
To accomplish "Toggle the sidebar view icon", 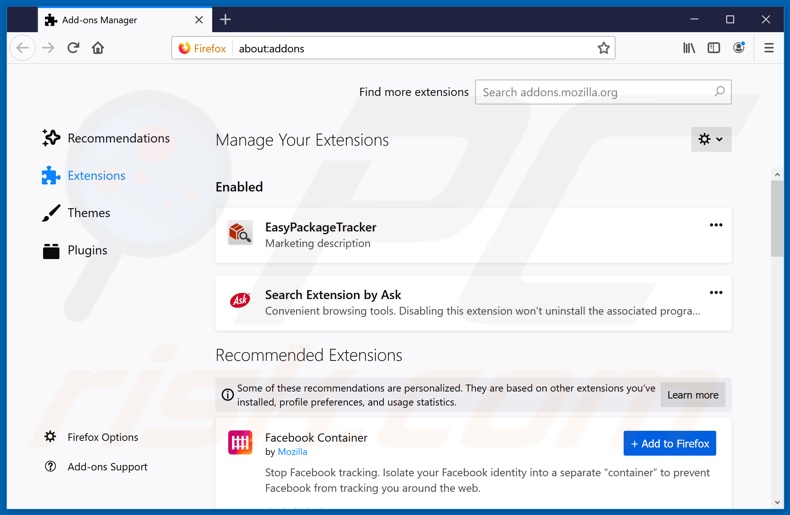I will tap(713, 48).
